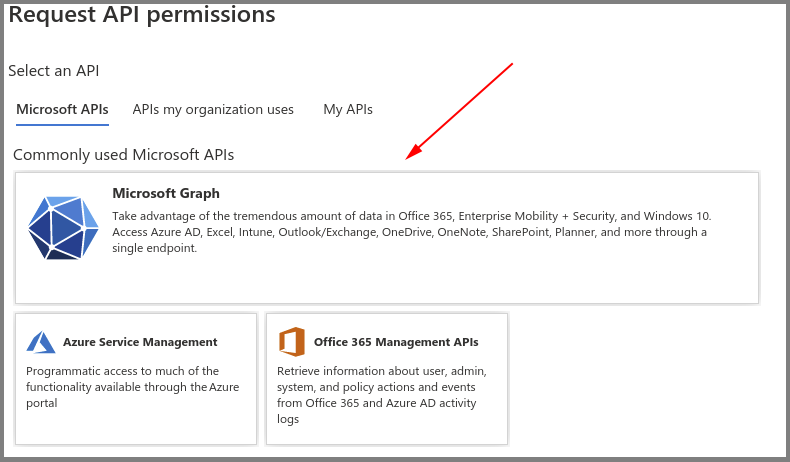This screenshot has width=790, height=462.
Task: Click blank area at bottom of Office 365 card
Action: tap(387, 434)
